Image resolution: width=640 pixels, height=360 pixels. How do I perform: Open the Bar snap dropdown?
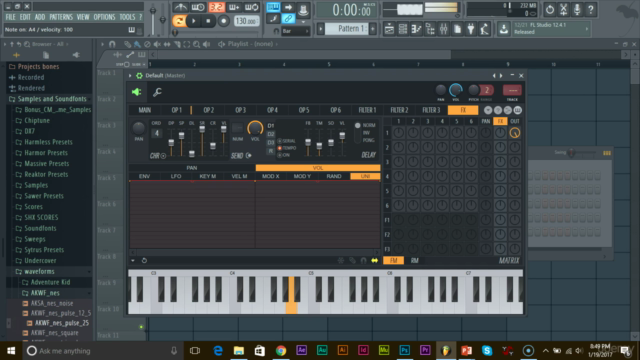tap(295, 31)
